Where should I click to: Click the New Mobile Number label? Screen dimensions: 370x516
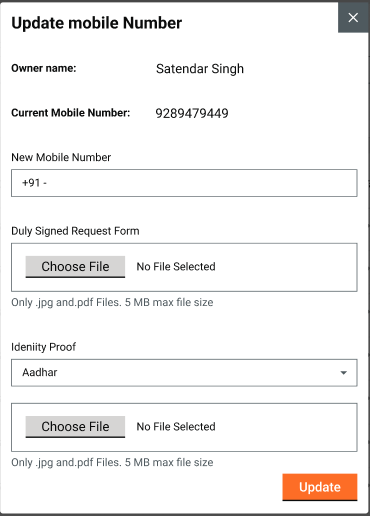[61, 157]
